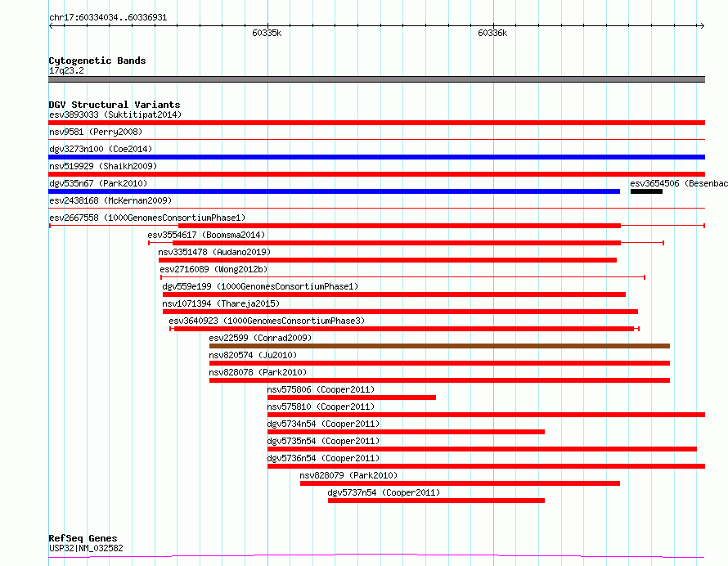728x566 pixels.
Task: Click the magenta USP32 gene line
Action: click(376, 556)
